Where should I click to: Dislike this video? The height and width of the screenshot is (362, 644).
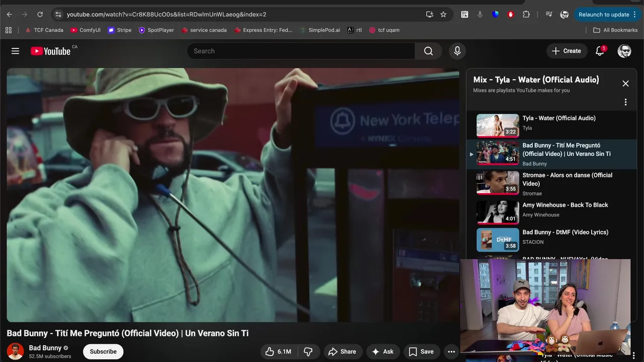click(308, 351)
